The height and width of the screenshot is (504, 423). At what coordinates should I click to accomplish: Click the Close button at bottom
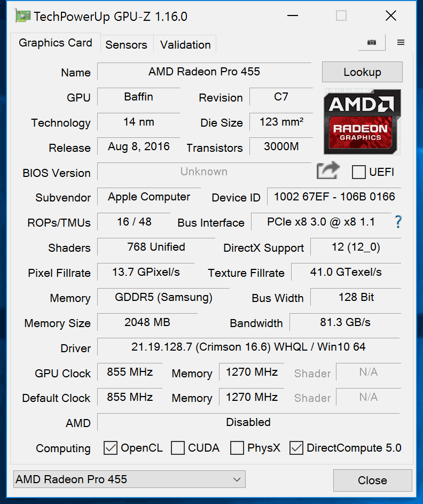(x=372, y=480)
